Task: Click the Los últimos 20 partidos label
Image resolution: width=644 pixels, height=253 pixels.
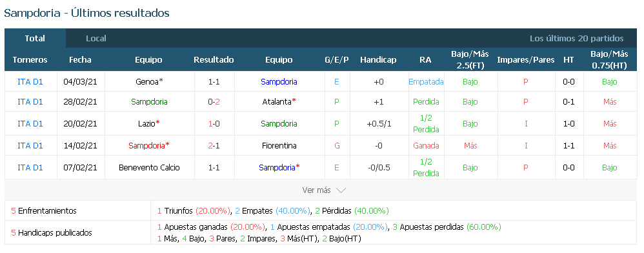Action: pos(577,39)
